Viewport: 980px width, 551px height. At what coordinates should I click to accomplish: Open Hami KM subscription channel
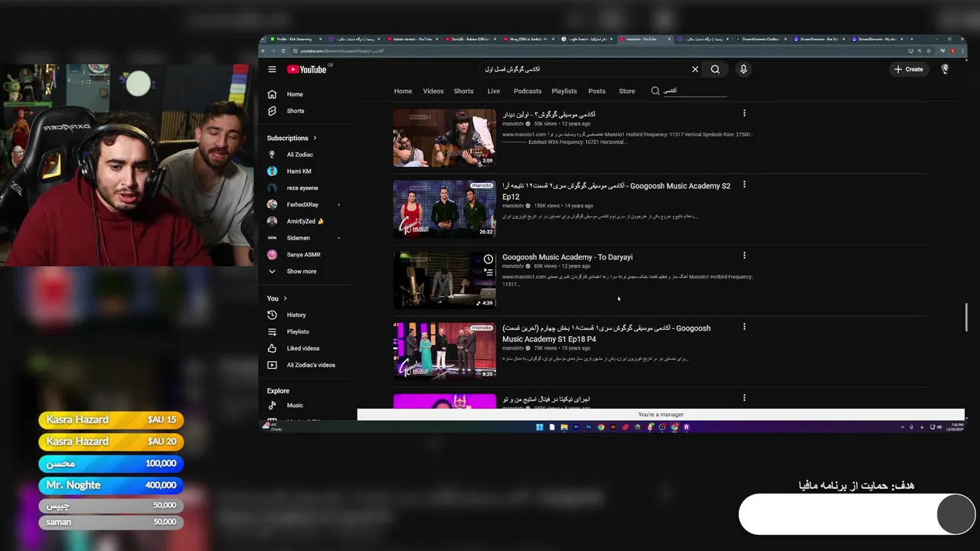coord(299,171)
